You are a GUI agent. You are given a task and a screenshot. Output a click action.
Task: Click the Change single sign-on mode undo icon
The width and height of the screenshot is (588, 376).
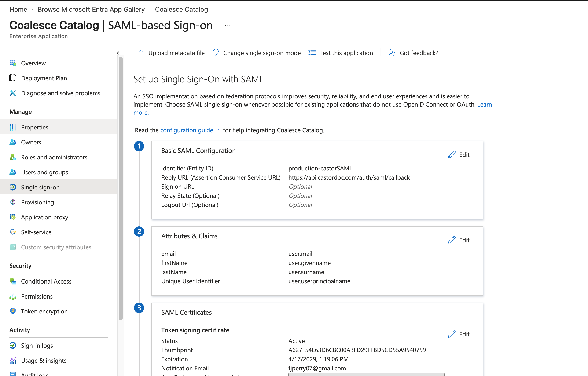click(216, 53)
